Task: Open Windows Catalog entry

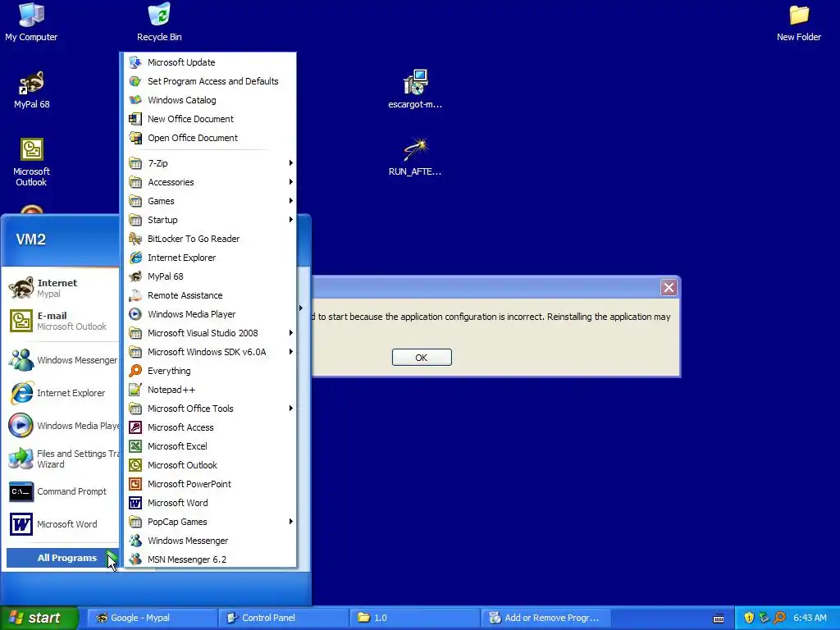Action: (209, 100)
